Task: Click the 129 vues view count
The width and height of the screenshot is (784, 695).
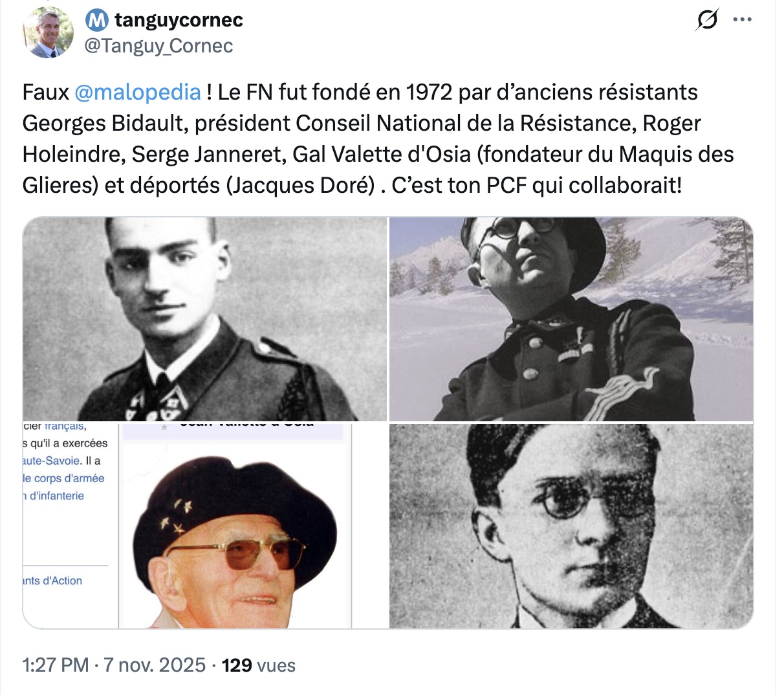Action: click(258, 665)
